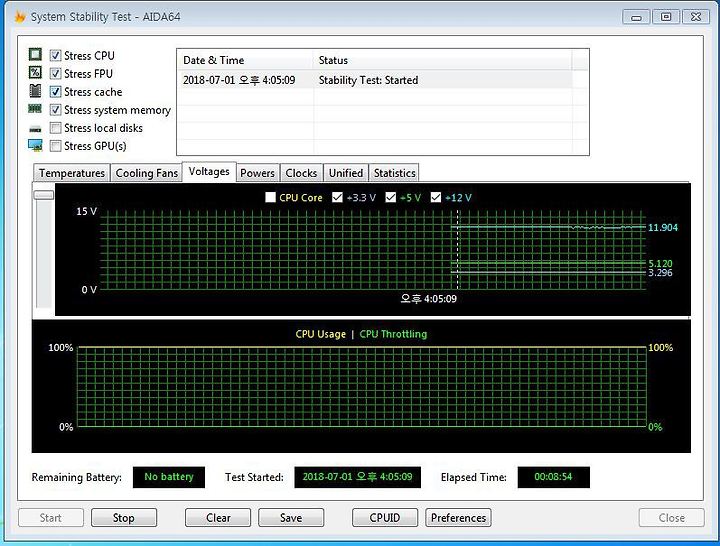Click the 2018-07-01 4:05:09 log timestamp cell
Viewport: 720px width, 546px height.
click(x=239, y=80)
